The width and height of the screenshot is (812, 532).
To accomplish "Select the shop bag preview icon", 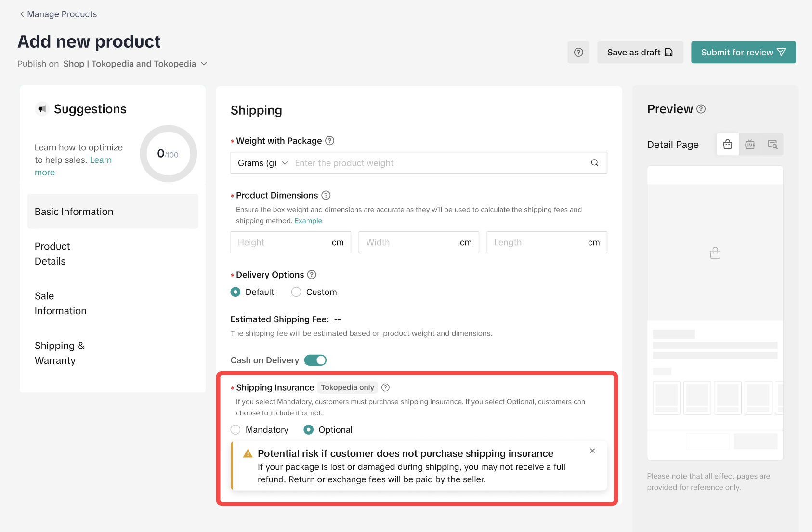I will (x=727, y=145).
